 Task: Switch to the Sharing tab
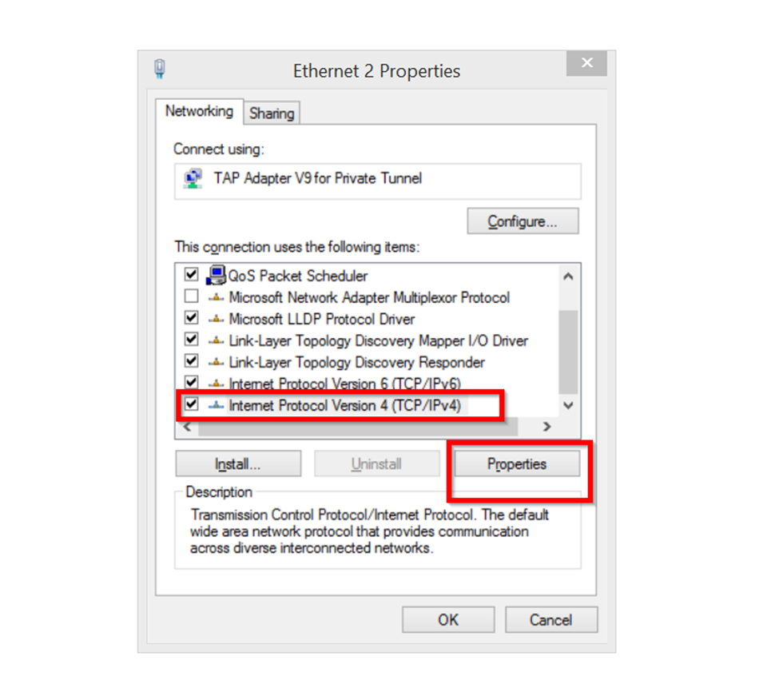(x=272, y=113)
